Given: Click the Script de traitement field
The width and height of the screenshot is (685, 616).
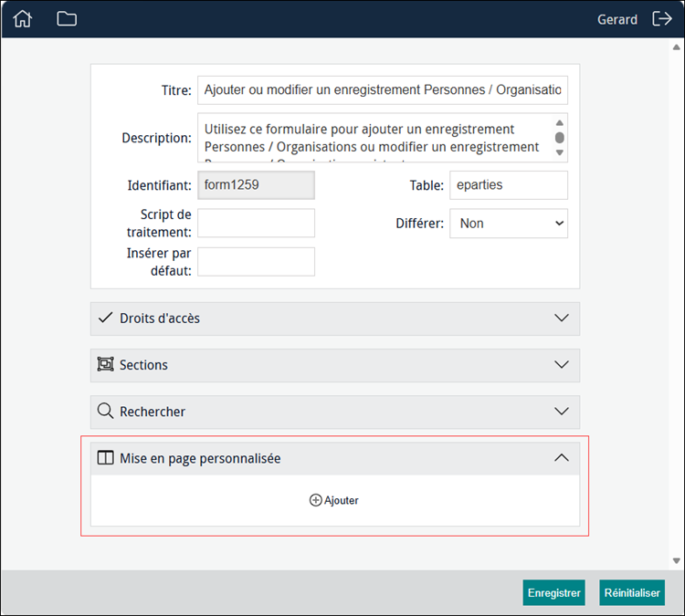Looking at the screenshot, I should 256,223.
